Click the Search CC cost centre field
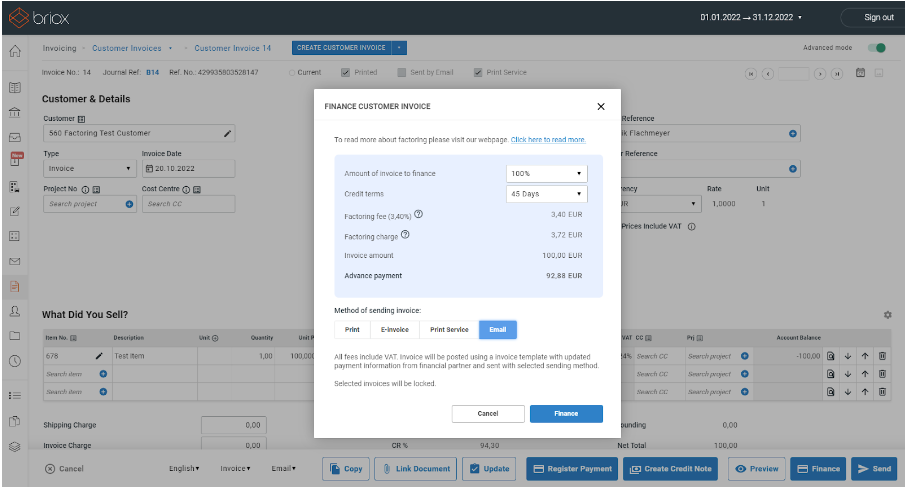Viewport: 908px width, 489px height. pyautogui.click(x=186, y=204)
